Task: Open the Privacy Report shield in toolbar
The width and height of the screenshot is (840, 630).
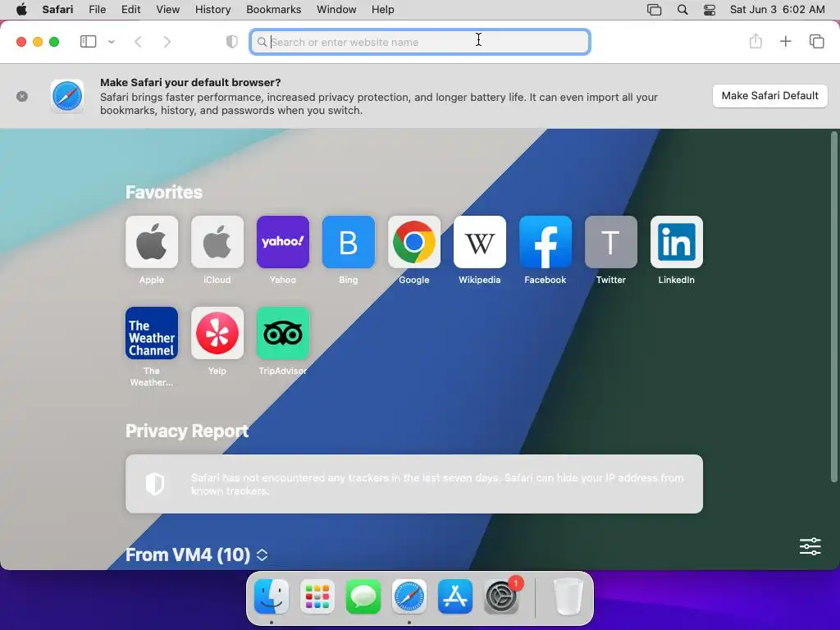Action: [231, 41]
